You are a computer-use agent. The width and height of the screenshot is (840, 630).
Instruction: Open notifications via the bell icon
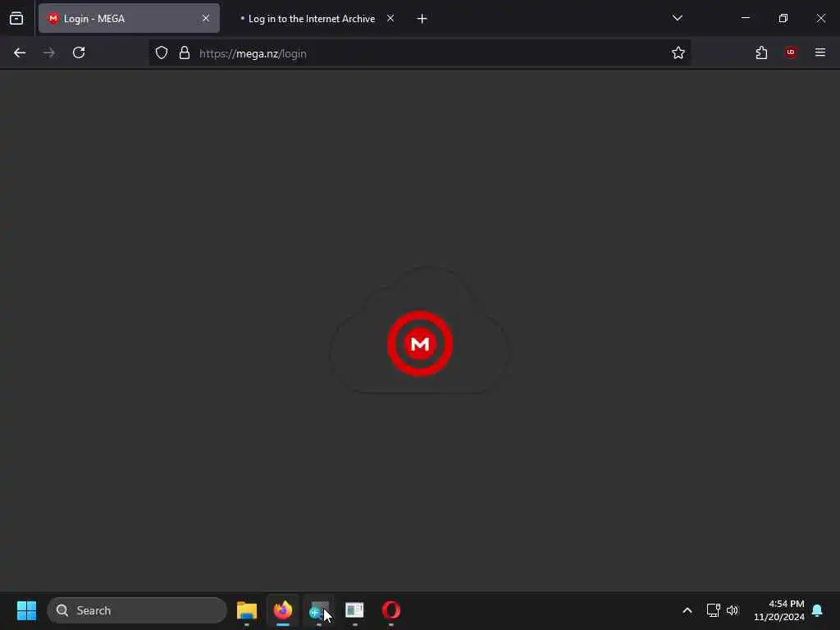point(818,610)
